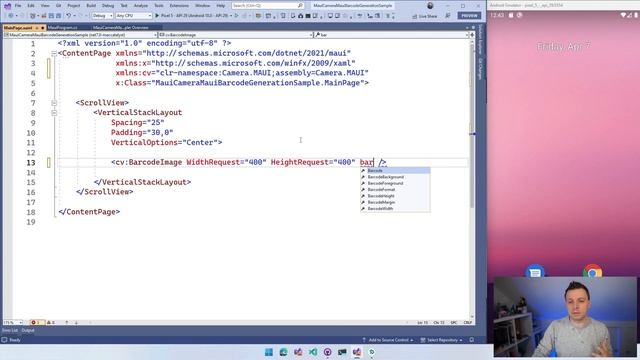The image size is (640, 360).
Task: Select BarcodeMargin in IntelliSense list
Action: pos(395,202)
